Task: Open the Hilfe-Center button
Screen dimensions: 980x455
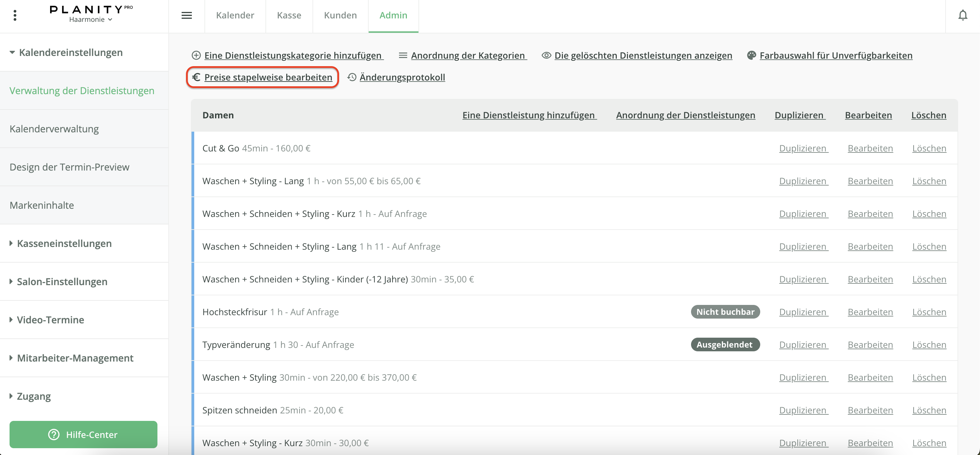Action: tap(83, 435)
